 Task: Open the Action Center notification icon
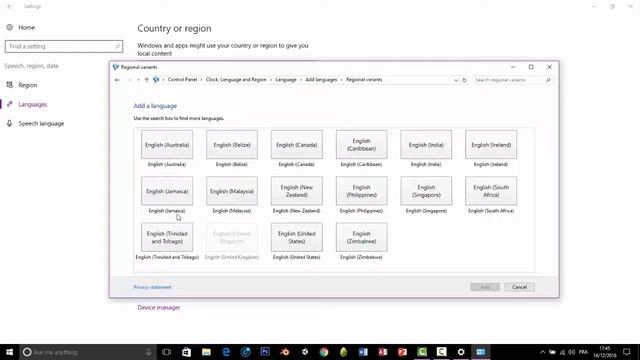(627, 352)
